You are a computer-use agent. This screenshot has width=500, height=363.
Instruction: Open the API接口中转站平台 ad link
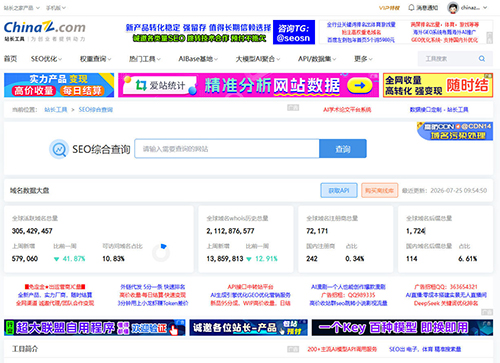click(x=250, y=287)
